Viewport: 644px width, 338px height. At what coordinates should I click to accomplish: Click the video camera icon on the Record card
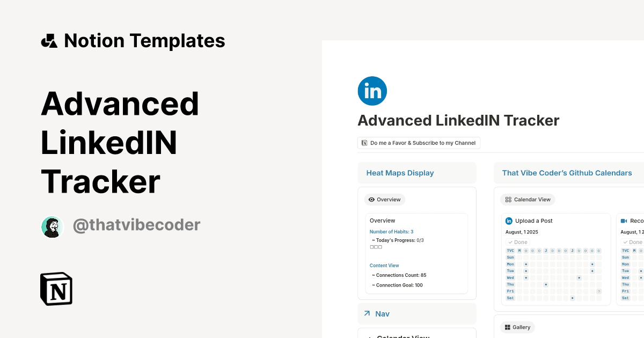click(x=624, y=221)
